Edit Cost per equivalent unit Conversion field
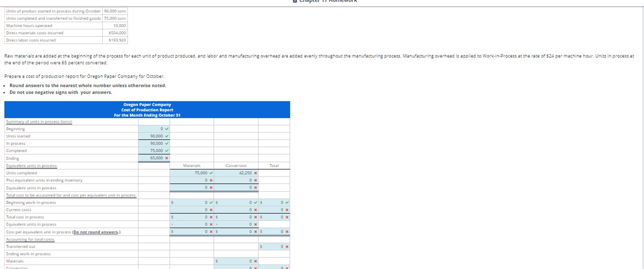The height and width of the screenshot is (269, 644). point(236,232)
